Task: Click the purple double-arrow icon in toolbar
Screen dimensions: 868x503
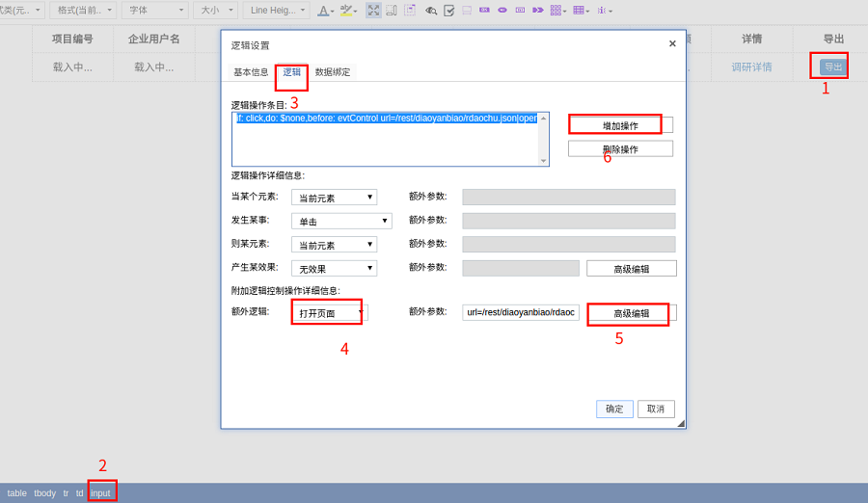Action: [x=538, y=11]
